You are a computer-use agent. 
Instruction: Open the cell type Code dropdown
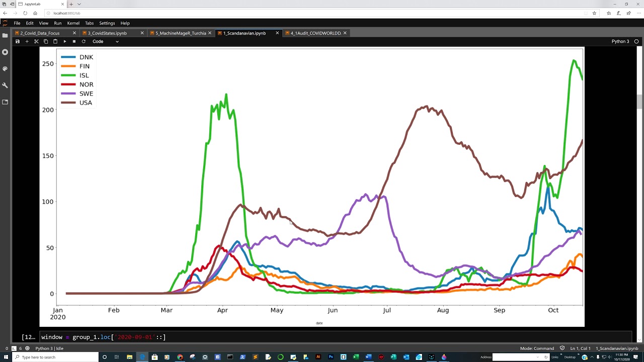click(105, 42)
